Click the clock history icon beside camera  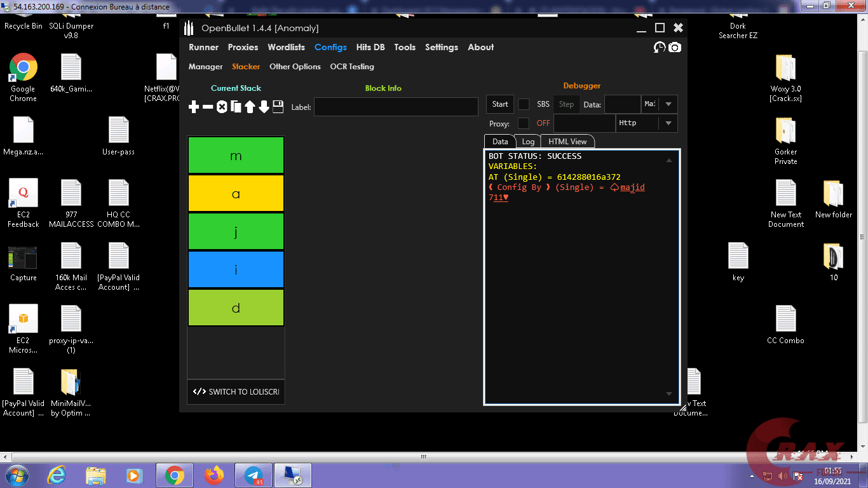660,48
